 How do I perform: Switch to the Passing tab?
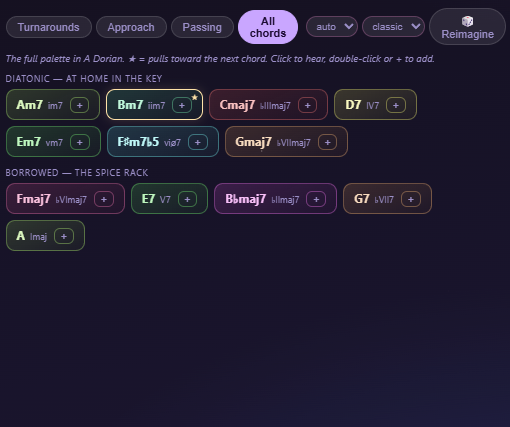coord(202,27)
